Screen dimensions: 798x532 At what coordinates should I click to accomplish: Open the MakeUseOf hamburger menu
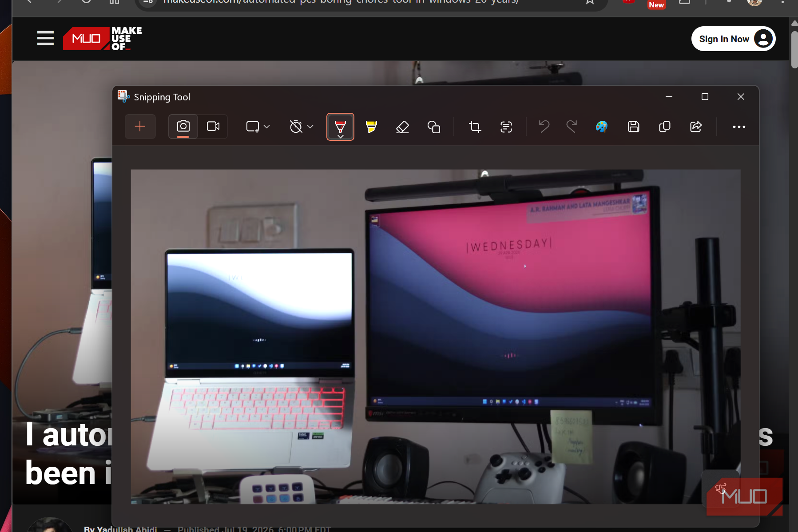45,38
